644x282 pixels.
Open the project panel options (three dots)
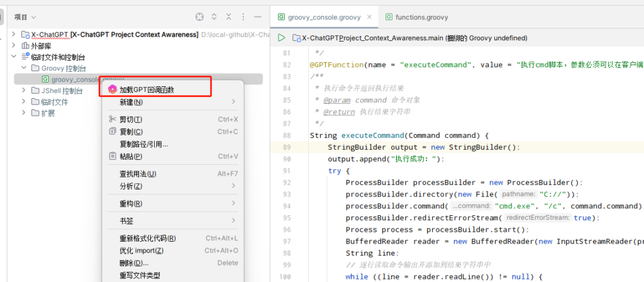[243, 17]
